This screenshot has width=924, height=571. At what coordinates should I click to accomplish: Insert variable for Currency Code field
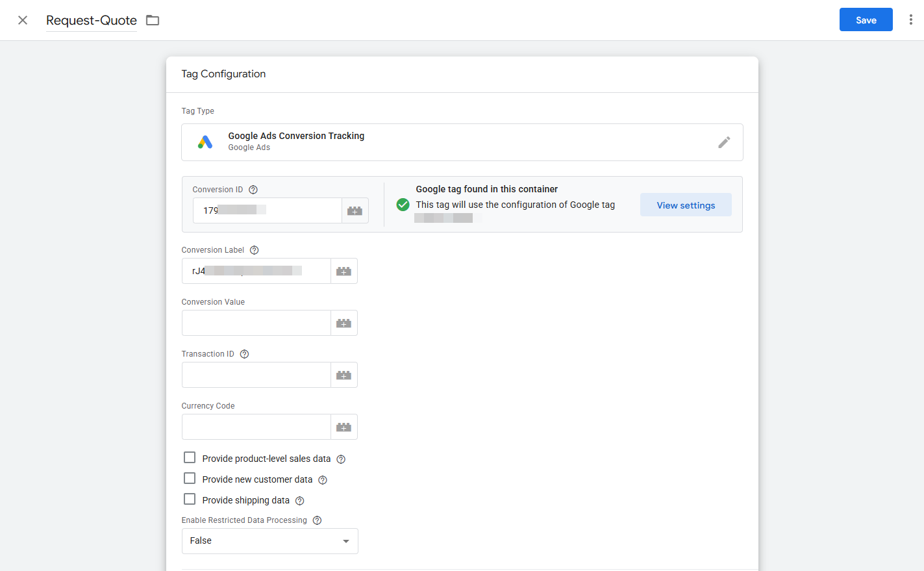344,427
